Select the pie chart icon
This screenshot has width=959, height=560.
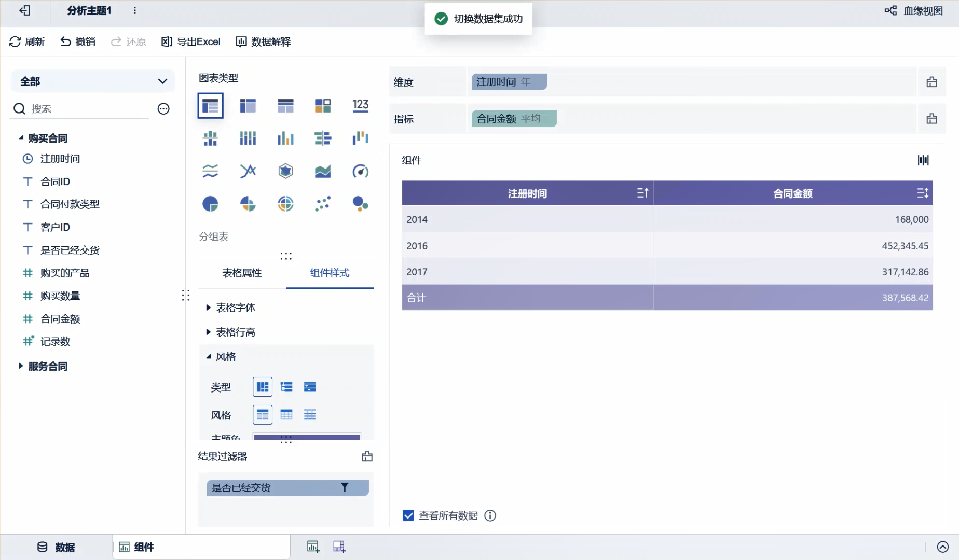click(210, 204)
